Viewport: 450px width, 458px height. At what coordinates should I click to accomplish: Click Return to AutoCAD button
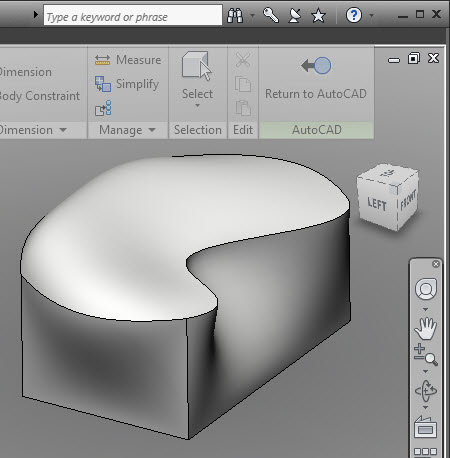(x=316, y=79)
